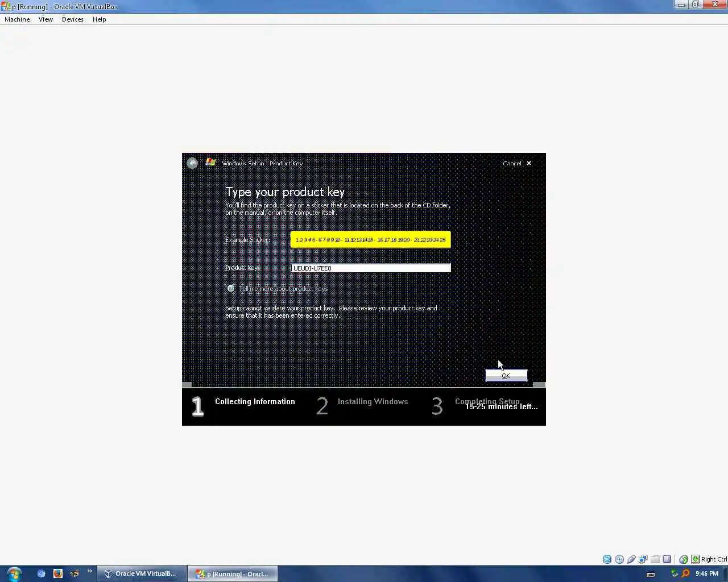The image size is (728, 582).
Task: Open the Machine menu
Action: click(x=17, y=19)
